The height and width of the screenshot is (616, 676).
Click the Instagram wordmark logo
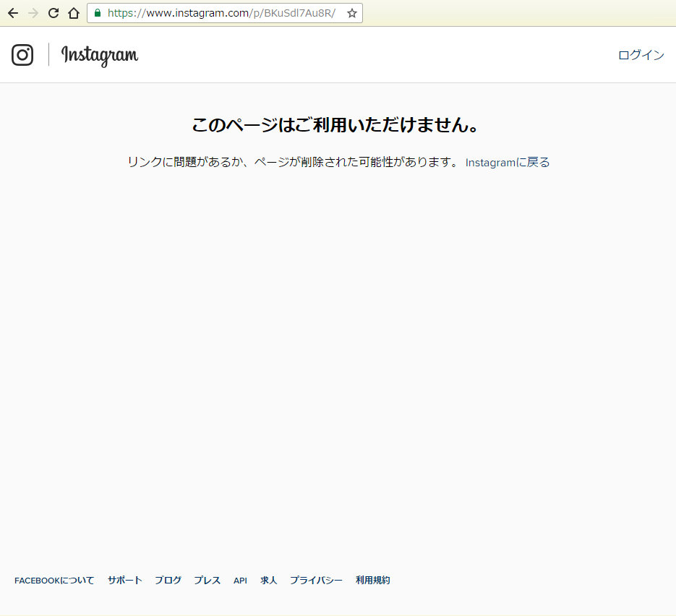(100, 56)
